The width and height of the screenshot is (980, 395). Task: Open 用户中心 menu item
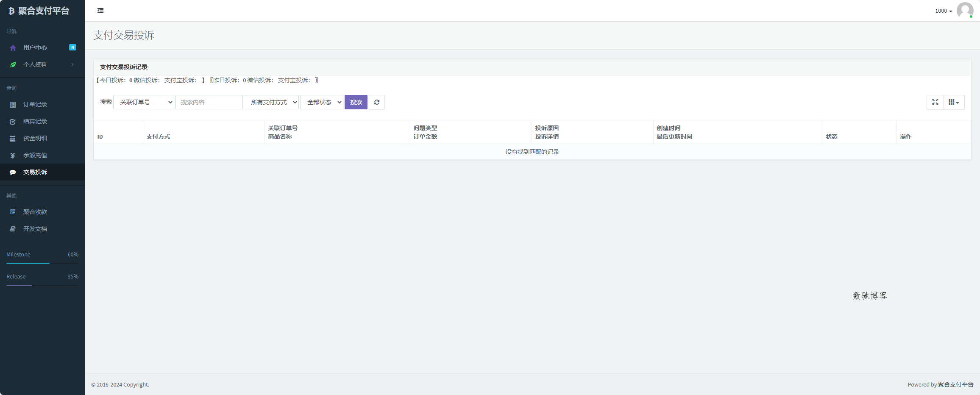tap(42, 47)
